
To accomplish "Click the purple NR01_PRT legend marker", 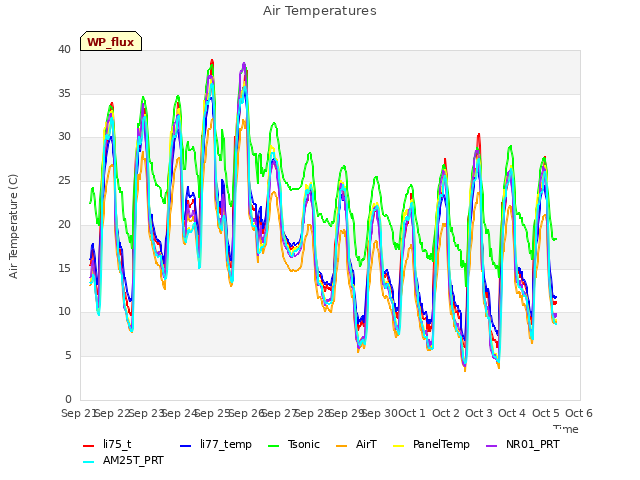I will coord(492,446).
